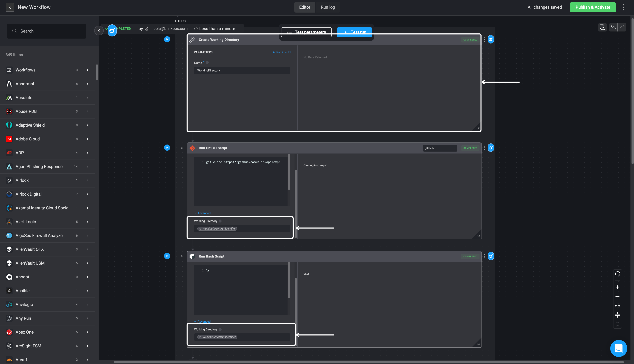
Task: Click fit-height icon in the zoom controls
Action: [618, 315]
